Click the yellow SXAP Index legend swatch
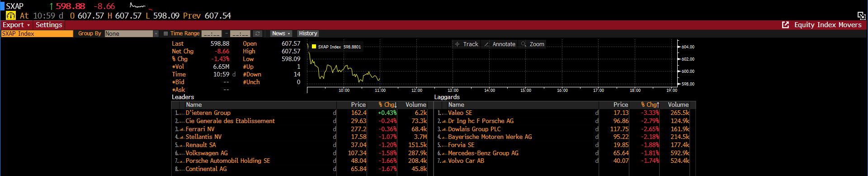 tap(314, 47)
